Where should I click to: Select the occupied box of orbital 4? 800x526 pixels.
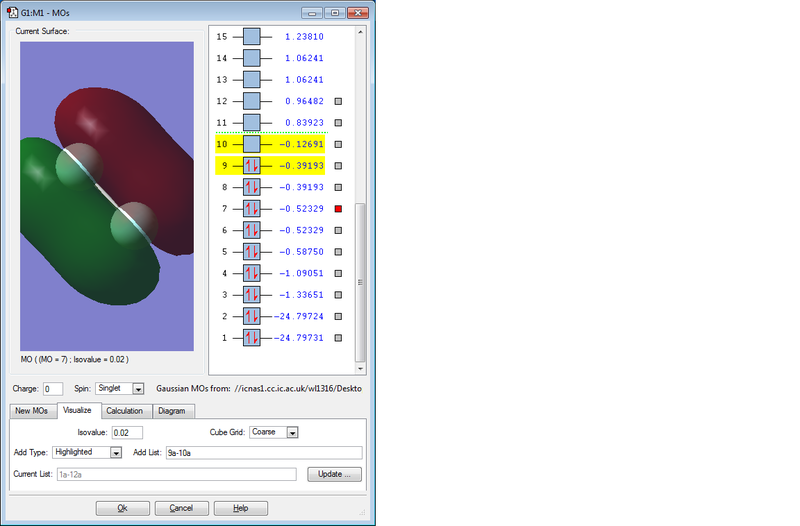coord(252,273)
